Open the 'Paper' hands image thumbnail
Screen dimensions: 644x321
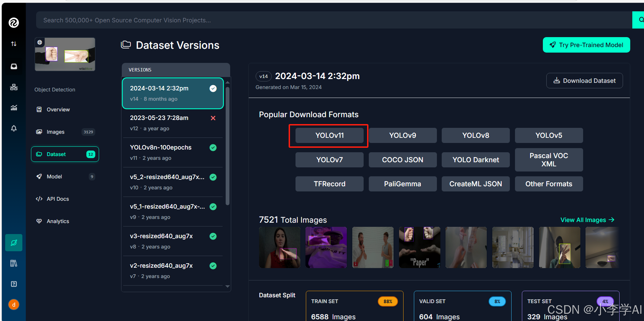pyautogui.click(x=419, y=247)
